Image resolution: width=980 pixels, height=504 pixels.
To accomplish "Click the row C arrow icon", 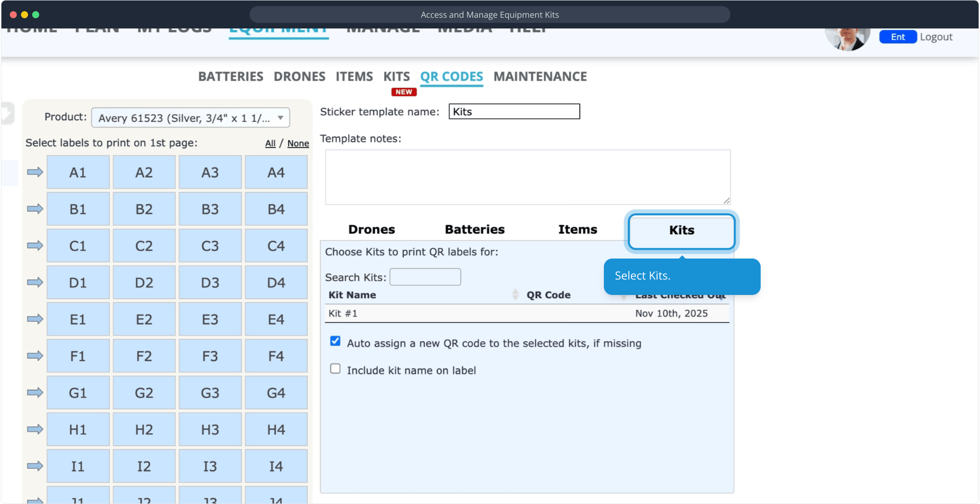I will coord(35,245).
